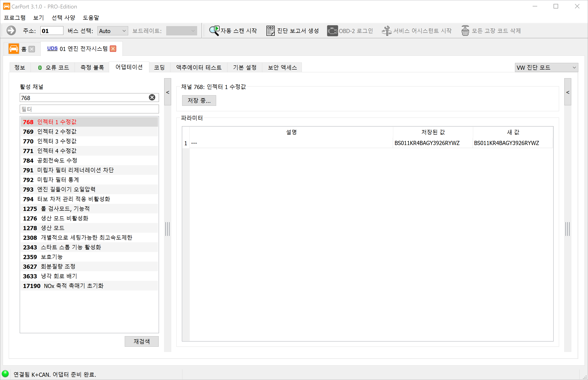The height and width of the screenshot is (380, 588).
Task: Select channel 770 인젝터 3 수정값
Action: [x=89, y=141]
